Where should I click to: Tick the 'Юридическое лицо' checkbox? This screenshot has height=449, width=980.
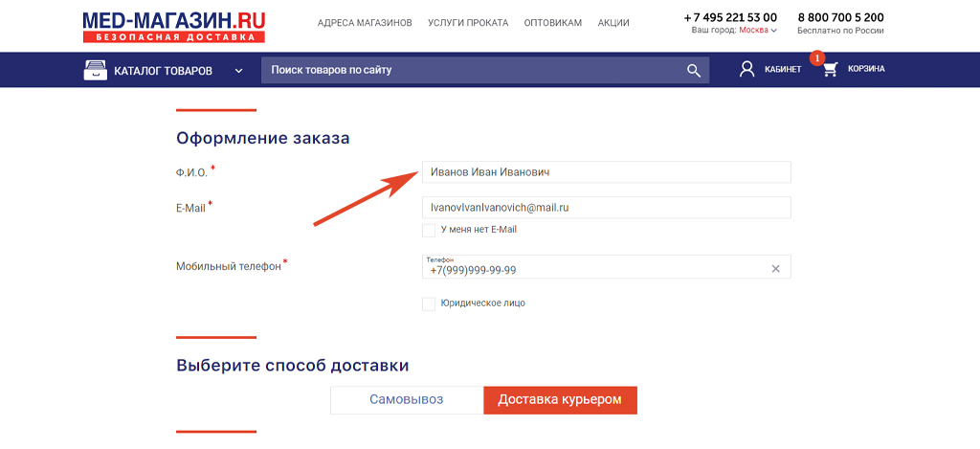click(429, 303)
